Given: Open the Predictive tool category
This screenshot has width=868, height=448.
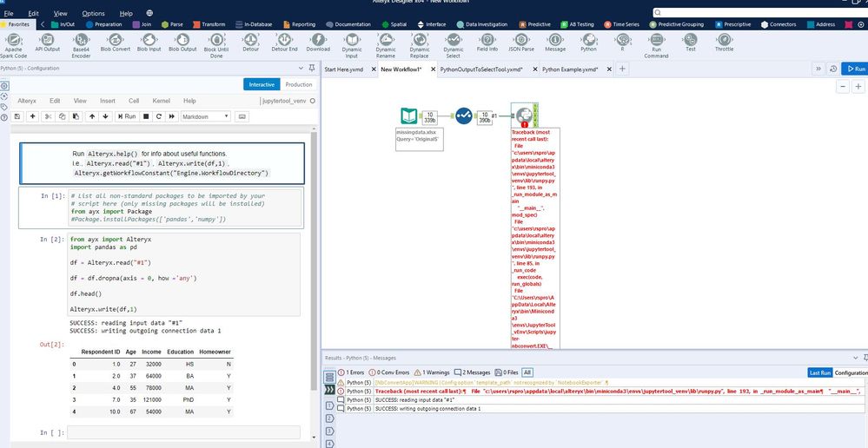Looking at the screenshot, I should [534, 24].
